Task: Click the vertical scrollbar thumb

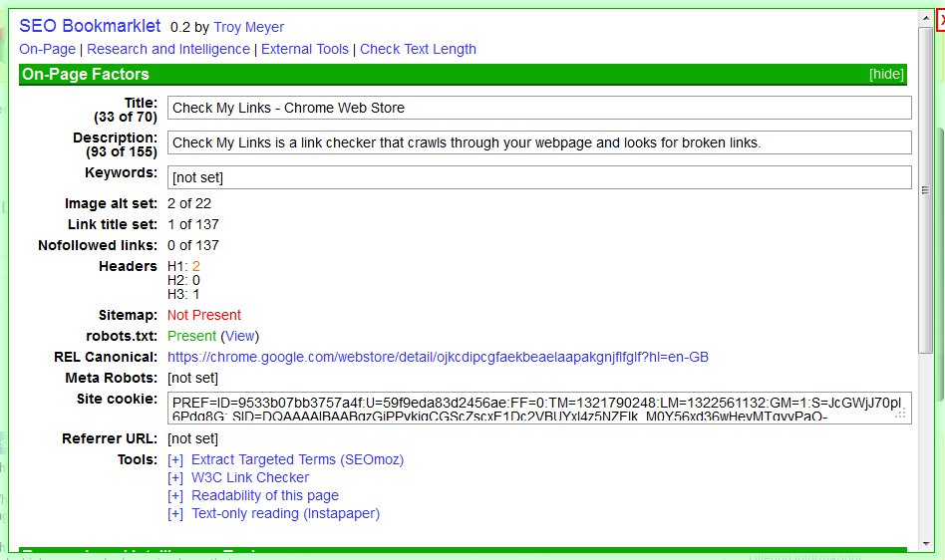Action: [926, 190]
